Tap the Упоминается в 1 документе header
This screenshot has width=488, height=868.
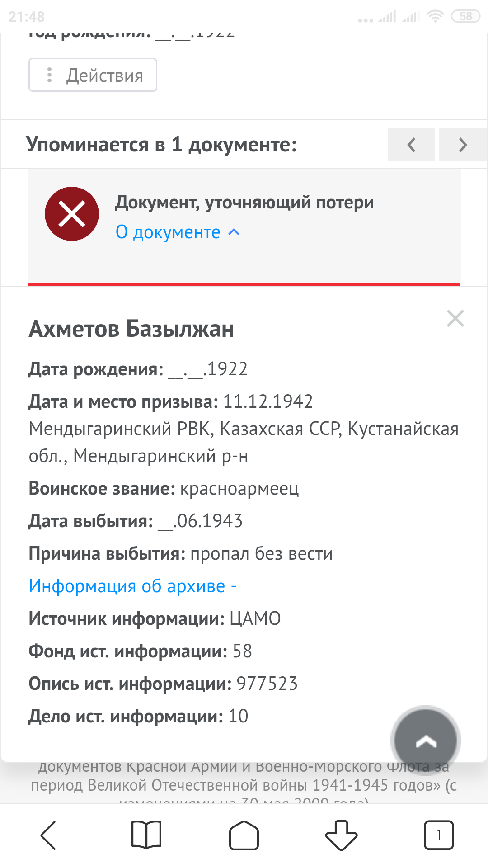click(x=161, y=145)
